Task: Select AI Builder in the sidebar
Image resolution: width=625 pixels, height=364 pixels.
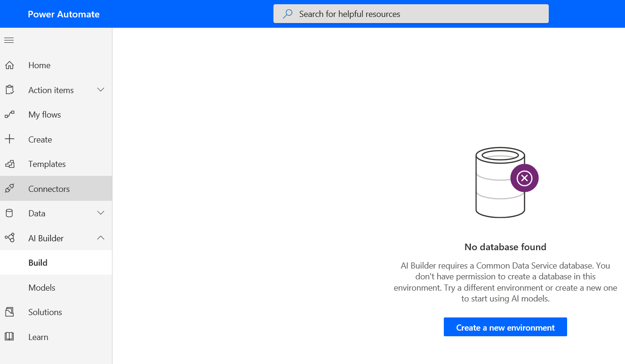Action: [x=56, y=238]
